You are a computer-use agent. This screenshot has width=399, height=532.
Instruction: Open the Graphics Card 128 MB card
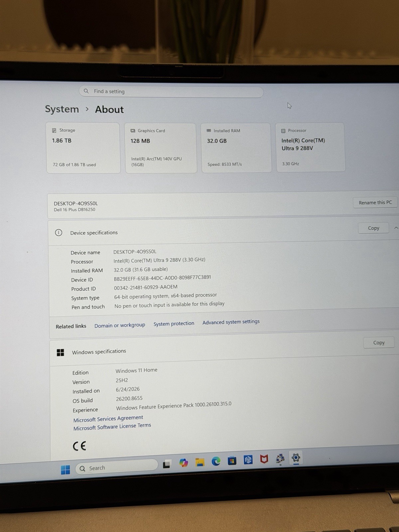pyautogui.click(x=161, y=148)
